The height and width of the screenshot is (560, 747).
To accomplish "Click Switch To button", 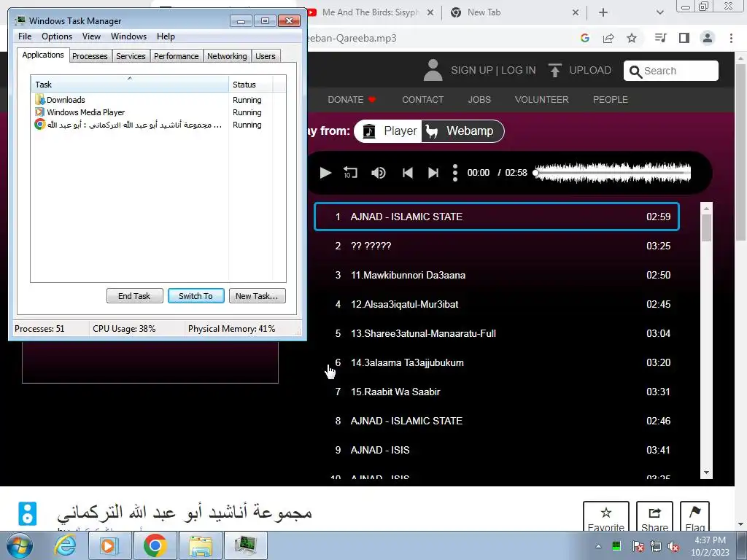I will 196,296.
